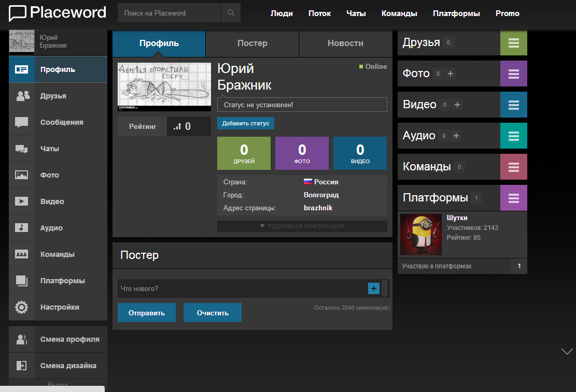Click the small avatar in the sidebar header
576x392 pixels.
[x=22, y=42]
